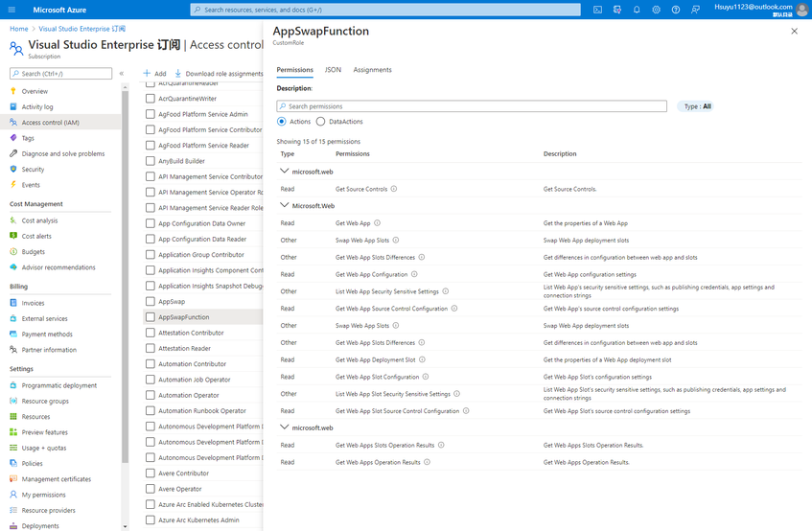Click info icon beside List Web App Security Sensitive Settings

pos(446,291)
